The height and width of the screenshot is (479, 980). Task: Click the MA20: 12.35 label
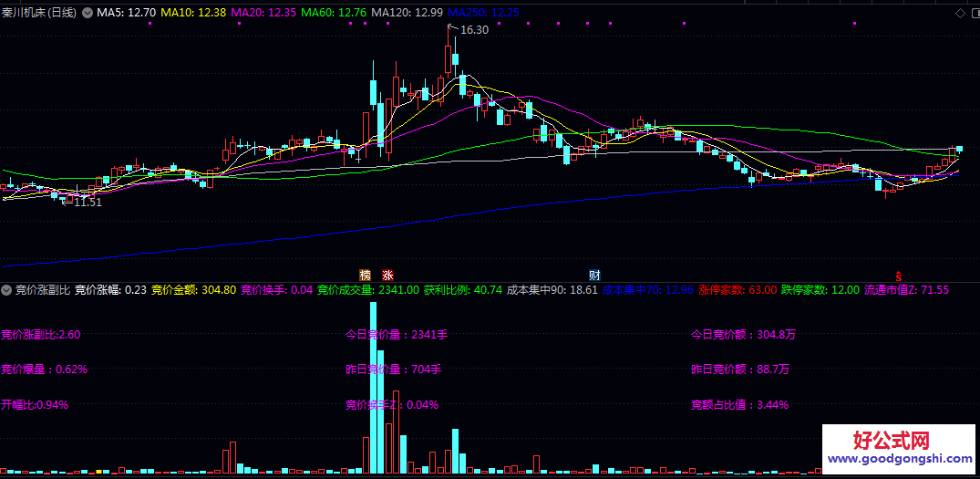[263, 12]
